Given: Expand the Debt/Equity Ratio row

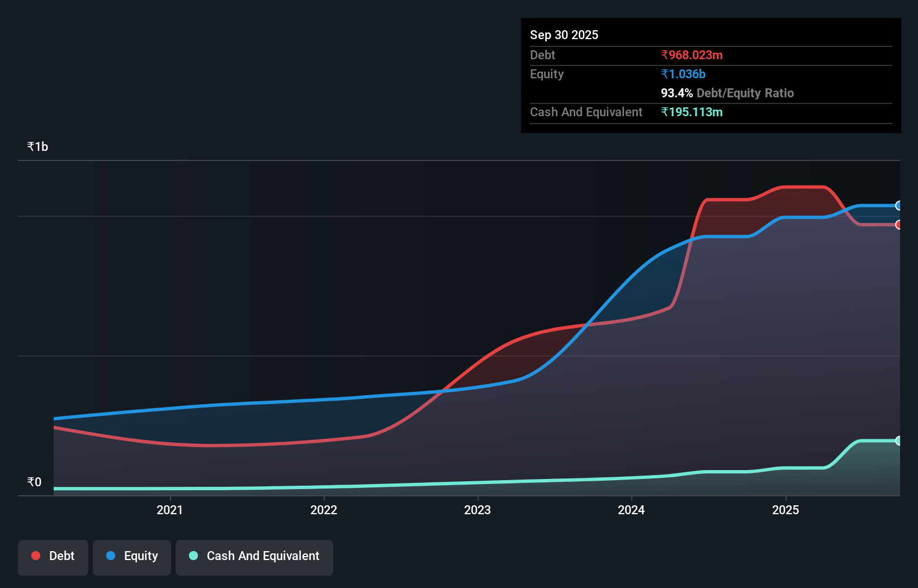Looking at the screenshot, I should tap(727, 93).
